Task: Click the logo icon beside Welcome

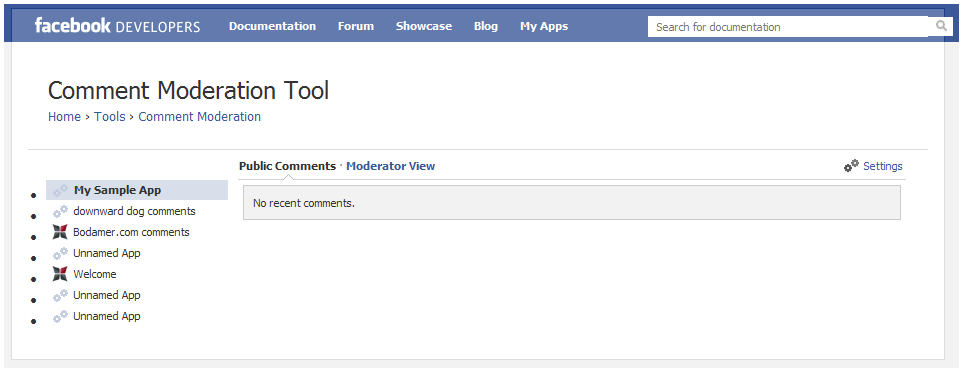Action: click(60, 274)
